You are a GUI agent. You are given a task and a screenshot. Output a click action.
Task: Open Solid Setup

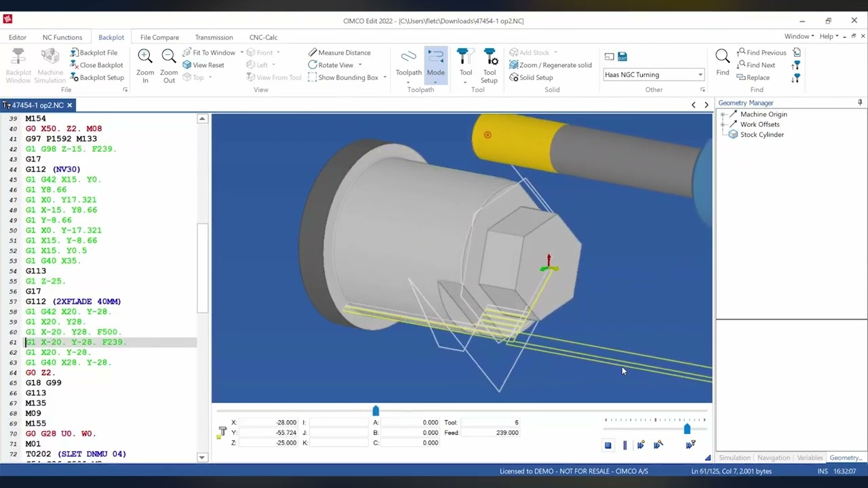click(530, 77)
